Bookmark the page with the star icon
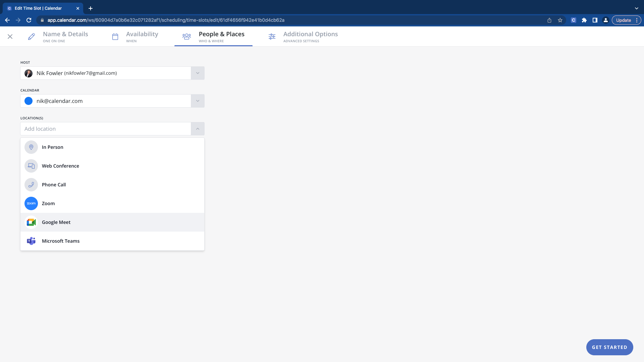 pos(560,20)
